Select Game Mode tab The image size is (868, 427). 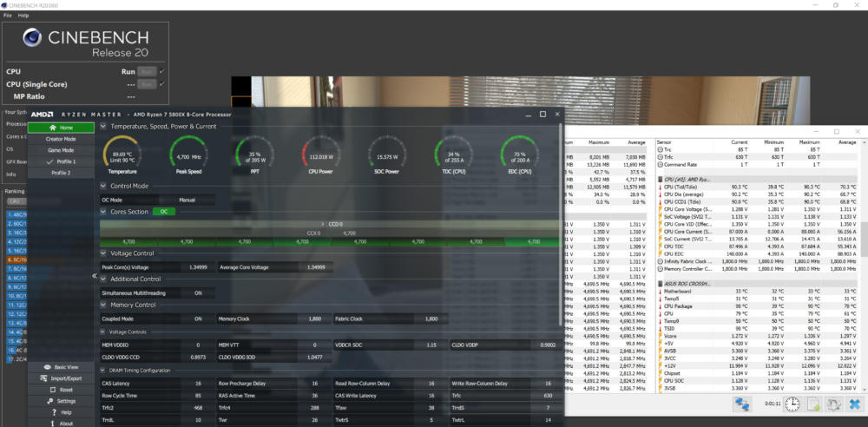tap(61, 150)
